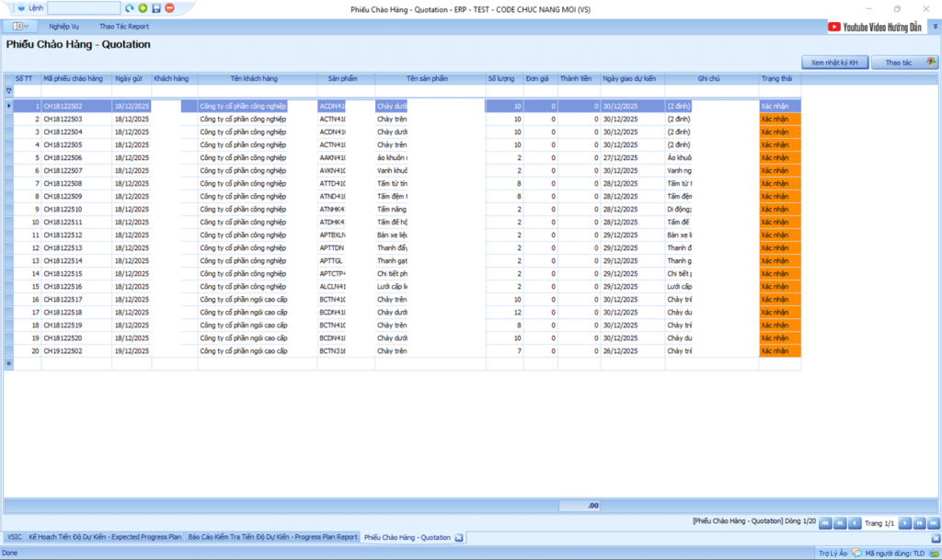Viewport: 942px width, 560px height.
Task: Click the filter row funnel icon
Action: [9, 91]
